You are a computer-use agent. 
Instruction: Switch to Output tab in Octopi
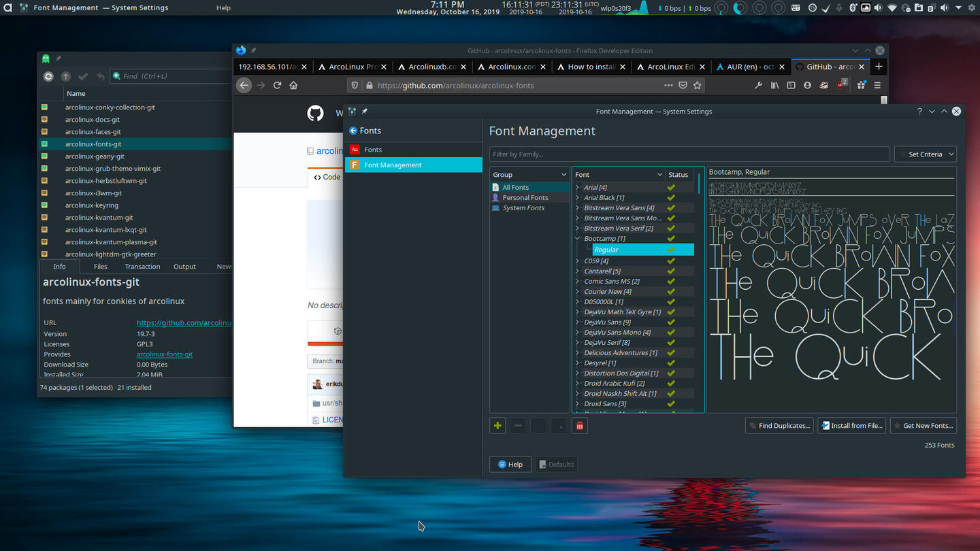184,267
